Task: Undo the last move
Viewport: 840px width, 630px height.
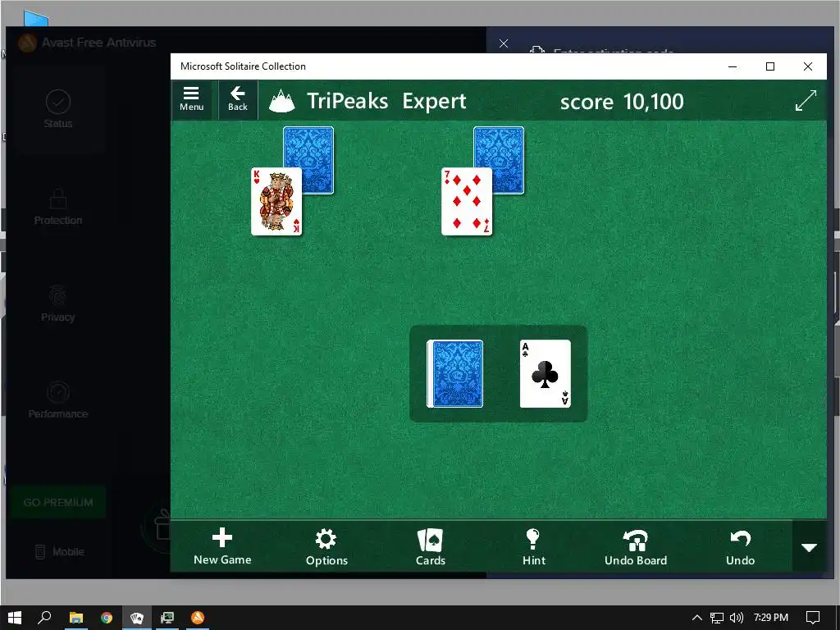Action: [x=741, y=546]
